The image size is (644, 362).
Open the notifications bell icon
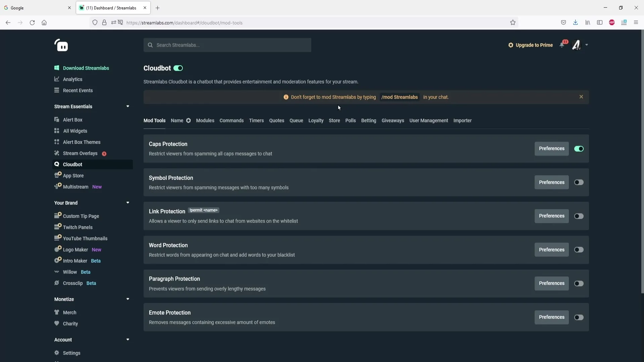coord(562,45)
